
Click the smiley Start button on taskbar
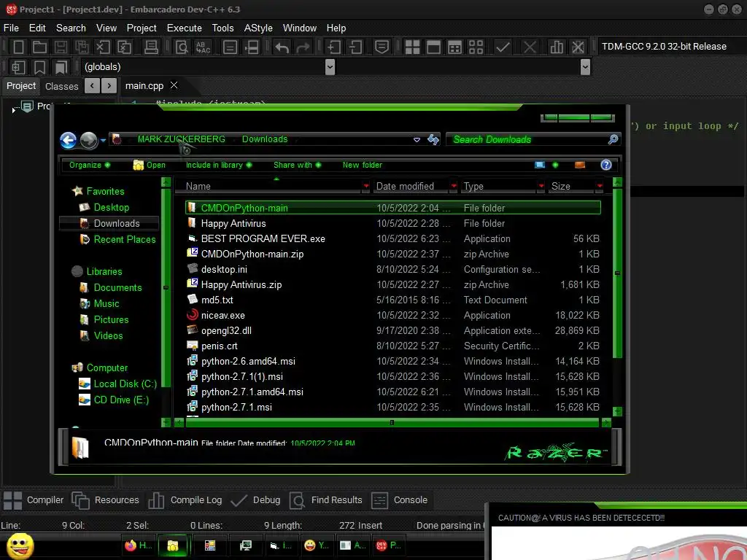20,545
